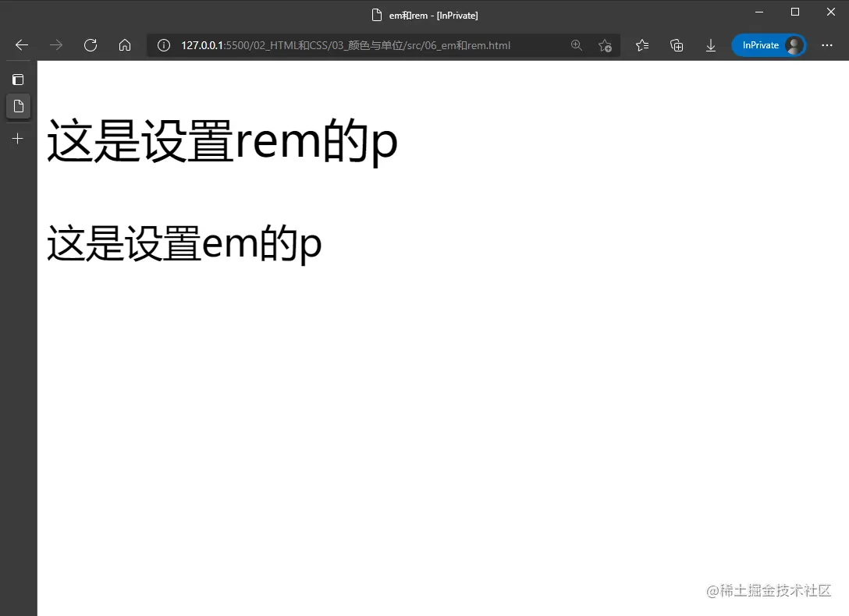The width and height of the screenshot is (849, 616).
Task: Open Collections in Edge
Action: point(677,45)
